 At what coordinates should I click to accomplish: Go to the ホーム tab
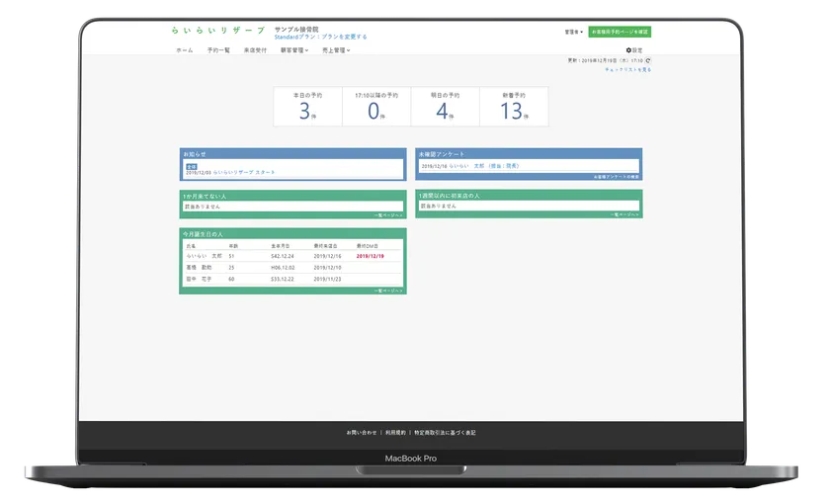[185, 50]
